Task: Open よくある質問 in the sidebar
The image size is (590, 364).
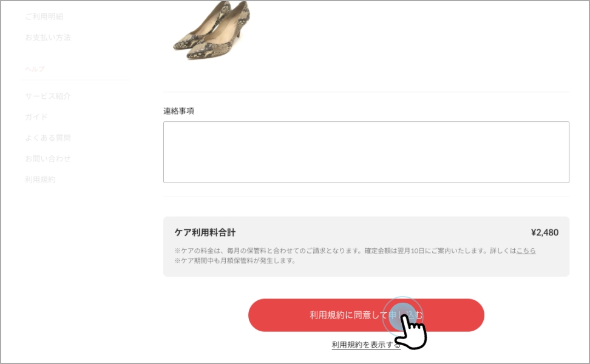Action: (x=48, y=138)
